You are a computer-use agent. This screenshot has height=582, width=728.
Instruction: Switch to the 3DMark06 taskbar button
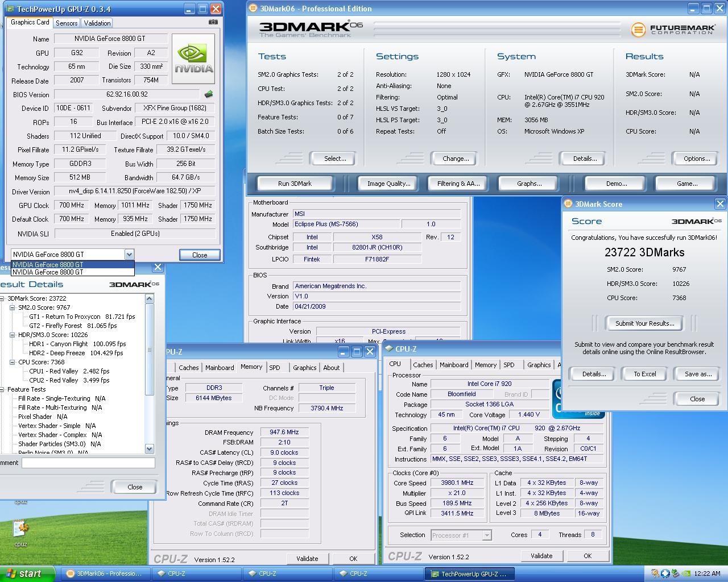105,573
